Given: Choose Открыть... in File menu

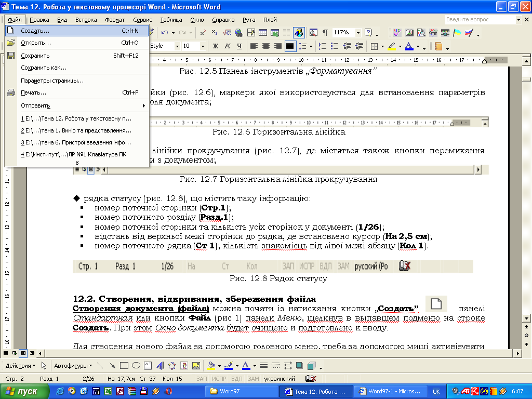Looking at the screenshot, I should pyautogui.click(x=77, y=43).
